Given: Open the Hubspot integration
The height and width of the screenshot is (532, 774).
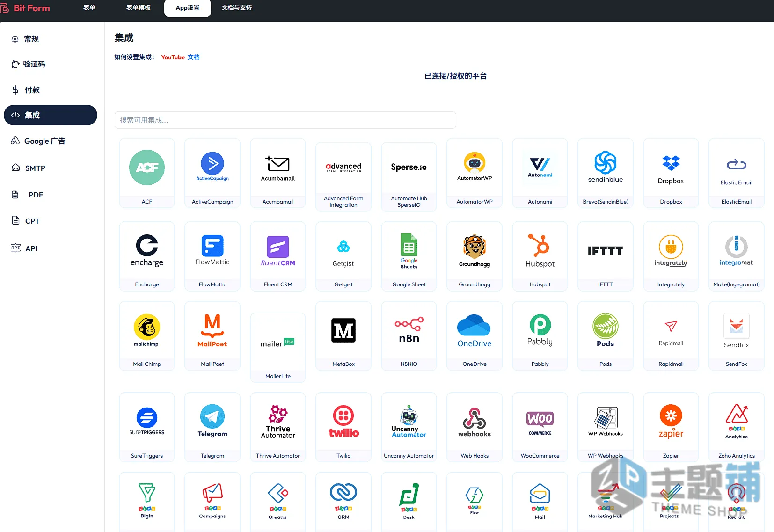Looking at the screenshot, I should click(x=540, y=256).
